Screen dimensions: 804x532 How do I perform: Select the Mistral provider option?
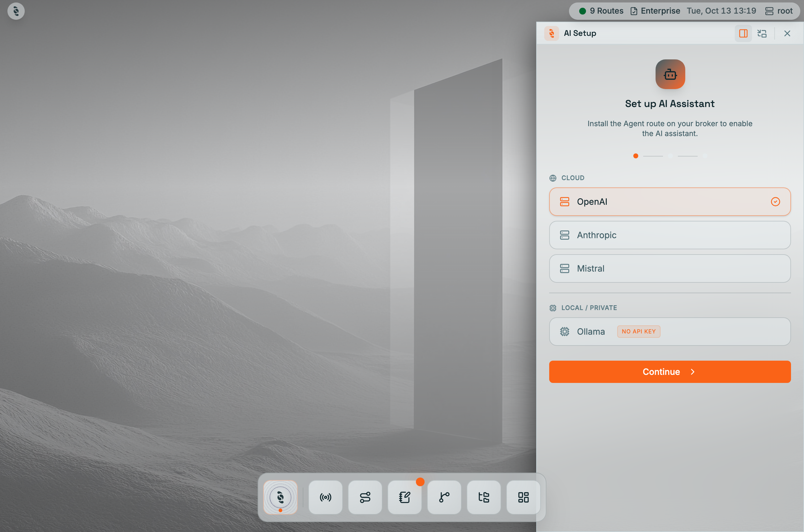(670, 268)
